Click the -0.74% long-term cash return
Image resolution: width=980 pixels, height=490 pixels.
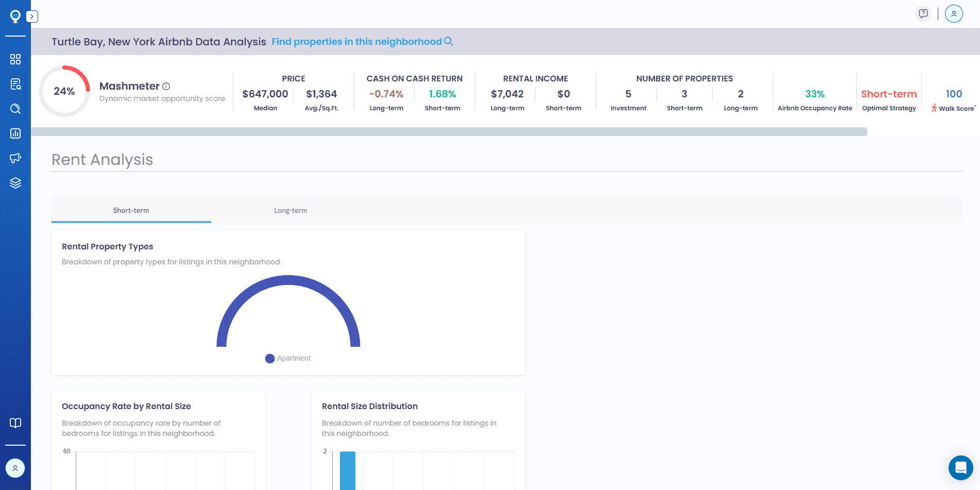point(386,94)
